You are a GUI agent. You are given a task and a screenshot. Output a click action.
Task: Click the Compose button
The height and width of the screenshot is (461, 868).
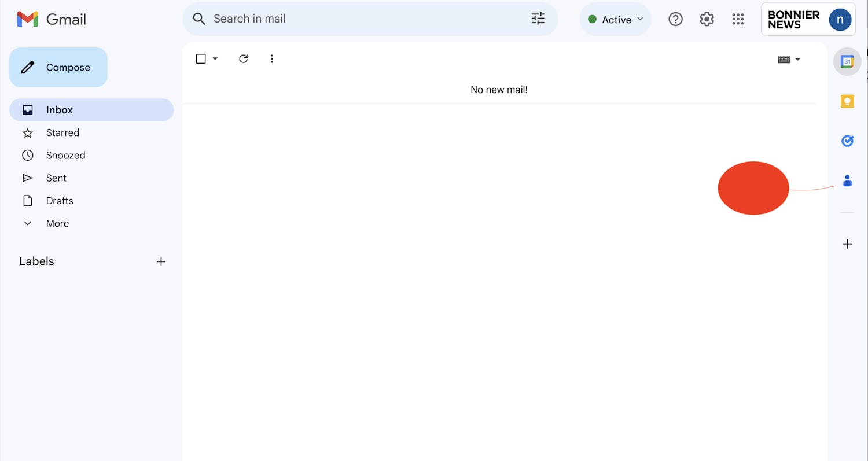[58, 68]
